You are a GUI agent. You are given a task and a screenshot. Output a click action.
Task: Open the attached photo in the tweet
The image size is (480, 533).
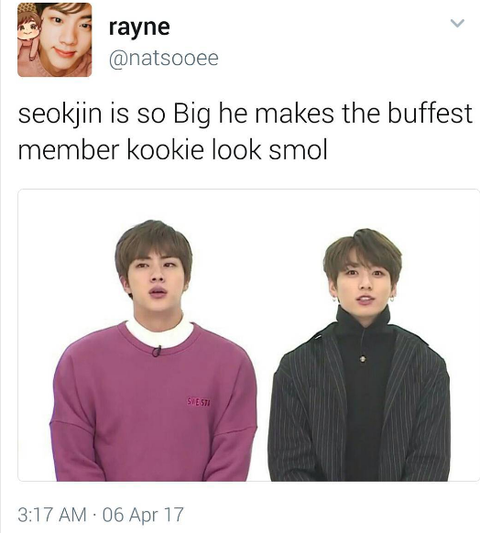[x=248, y=335]
